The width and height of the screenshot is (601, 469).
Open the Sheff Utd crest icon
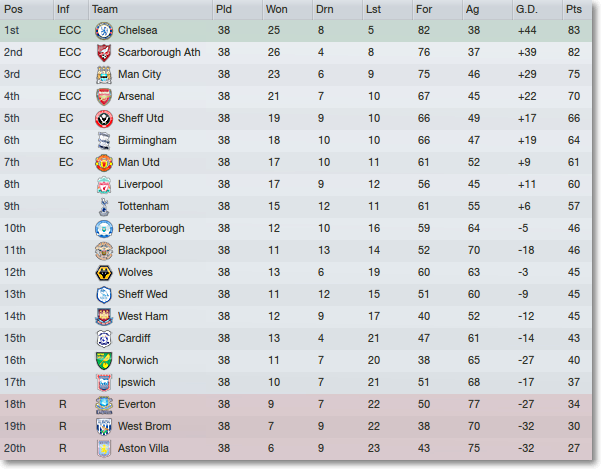tap(104, 119)
